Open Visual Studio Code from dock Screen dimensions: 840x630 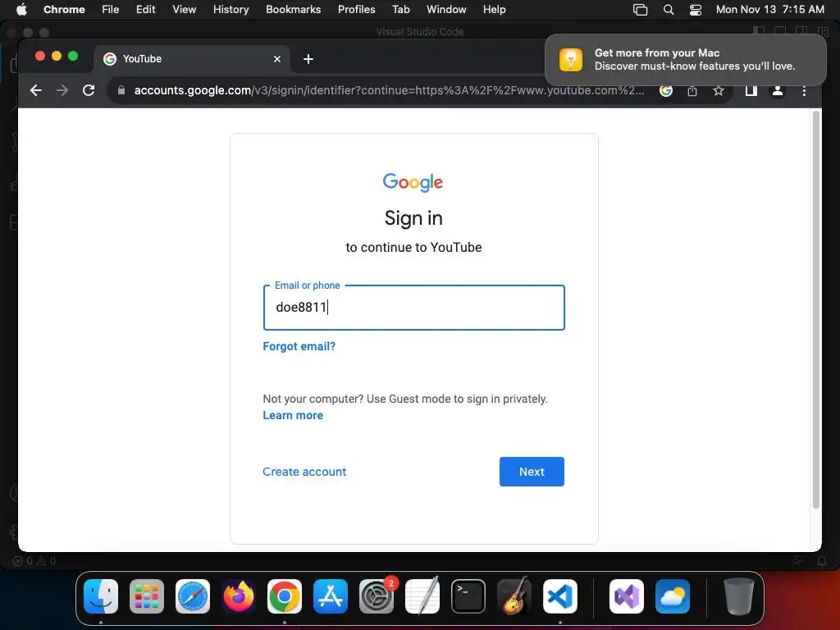[559, 596]
